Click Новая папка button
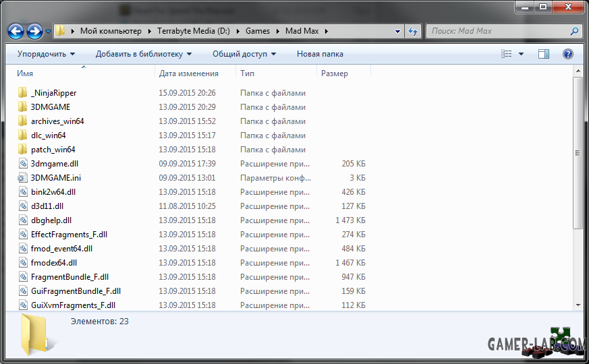Screen dimensions: 589x364 pos(320,54)
